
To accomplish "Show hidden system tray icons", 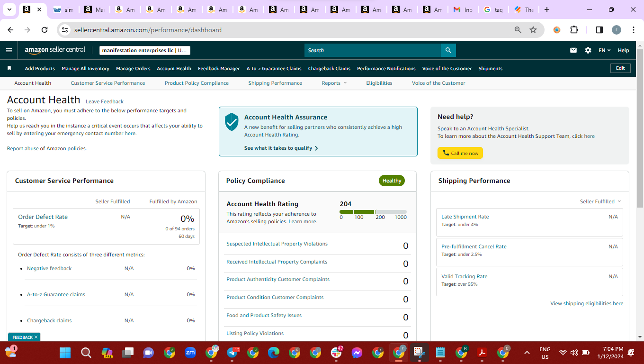I will click(527, 353).
